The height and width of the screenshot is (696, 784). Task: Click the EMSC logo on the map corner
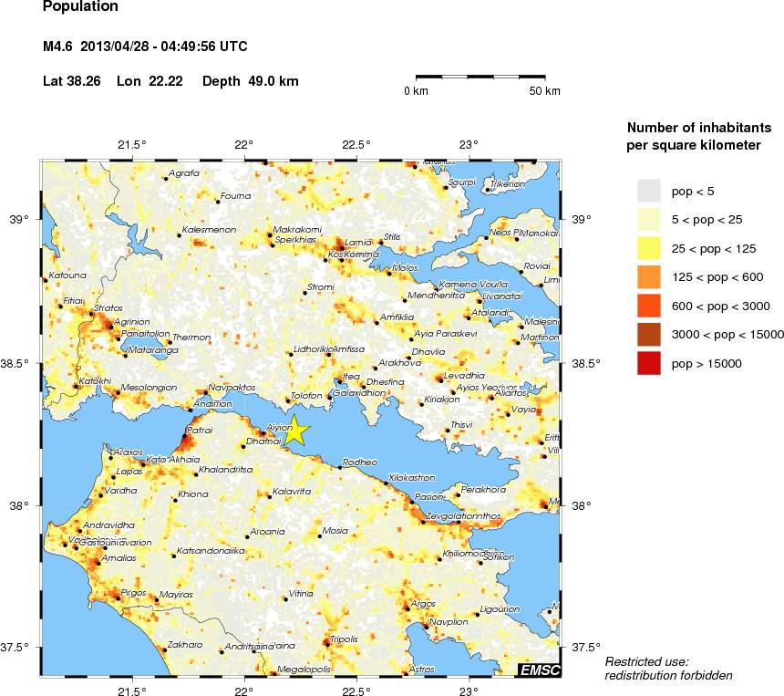pyautogui.click(x=539, y=670)
